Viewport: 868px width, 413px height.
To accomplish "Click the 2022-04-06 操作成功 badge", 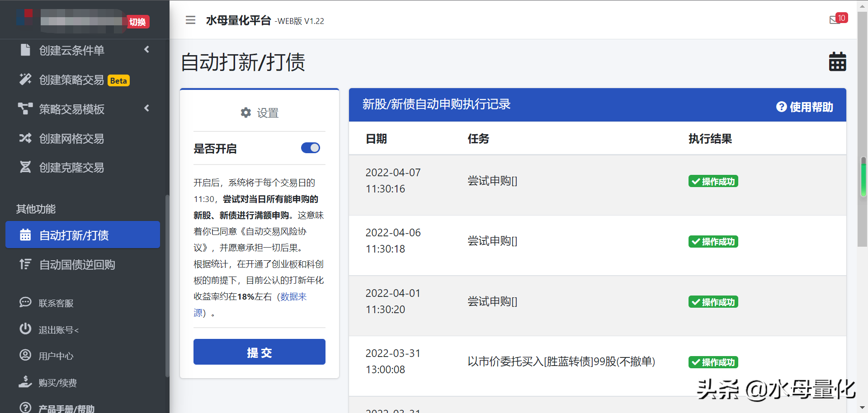I will tap(713, 241).
